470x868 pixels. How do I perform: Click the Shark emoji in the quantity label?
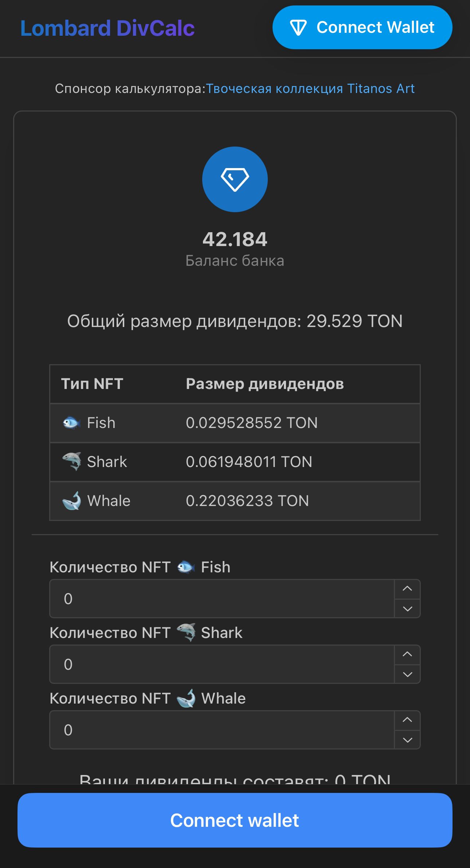coord(187,632)
